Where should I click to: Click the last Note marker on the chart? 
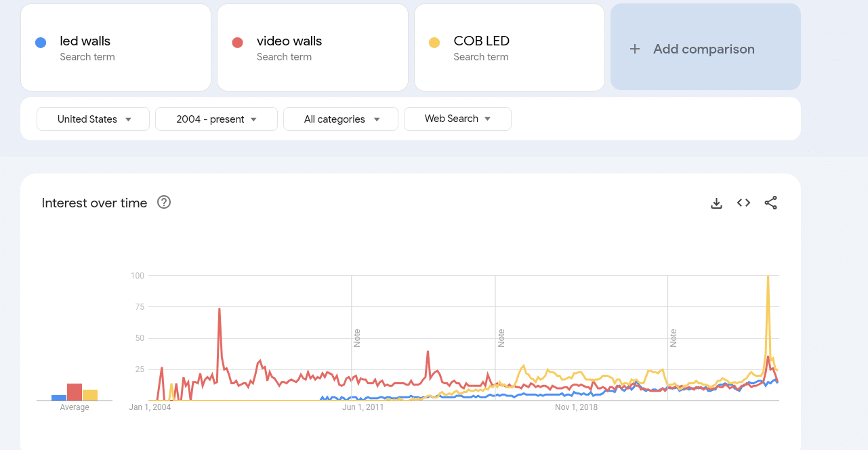[x=674, y=338]
